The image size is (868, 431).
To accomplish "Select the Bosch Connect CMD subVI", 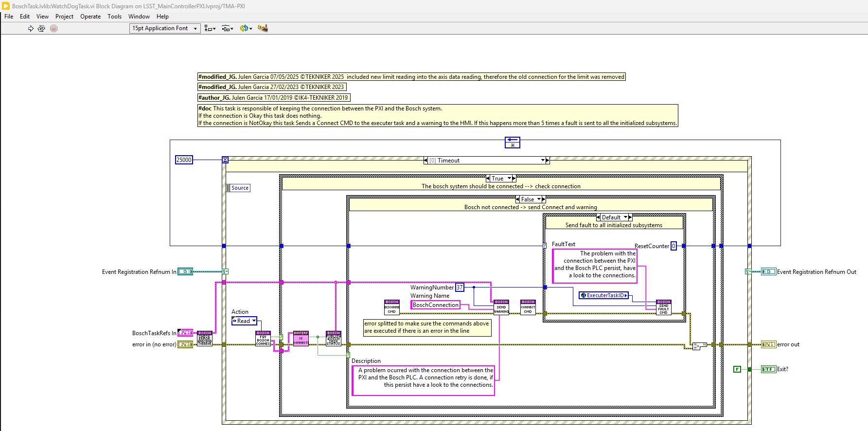I will [x=528, y=307].
